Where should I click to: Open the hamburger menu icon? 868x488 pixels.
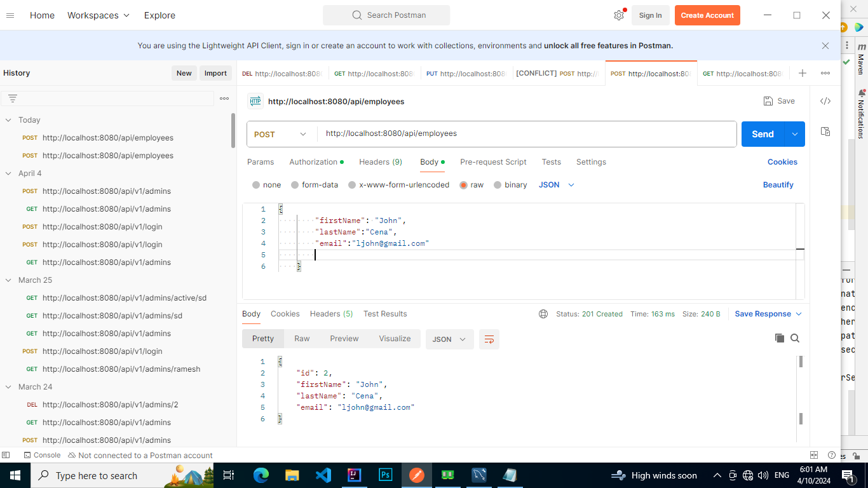10,15
